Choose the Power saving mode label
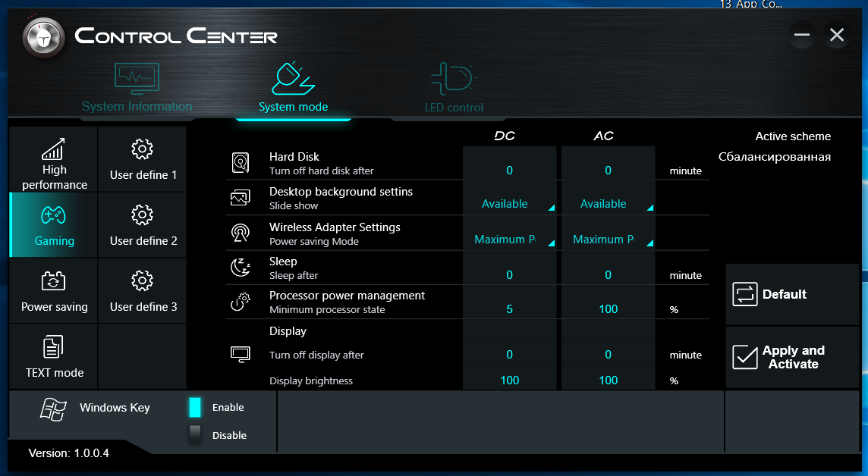The height and width of the screenshot is (476, 868). tap(55, 306)
